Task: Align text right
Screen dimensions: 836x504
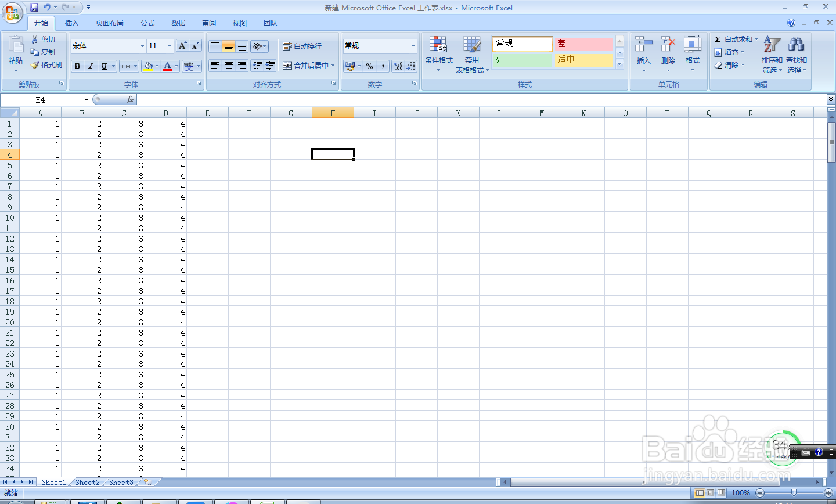Action: [242, 66]
